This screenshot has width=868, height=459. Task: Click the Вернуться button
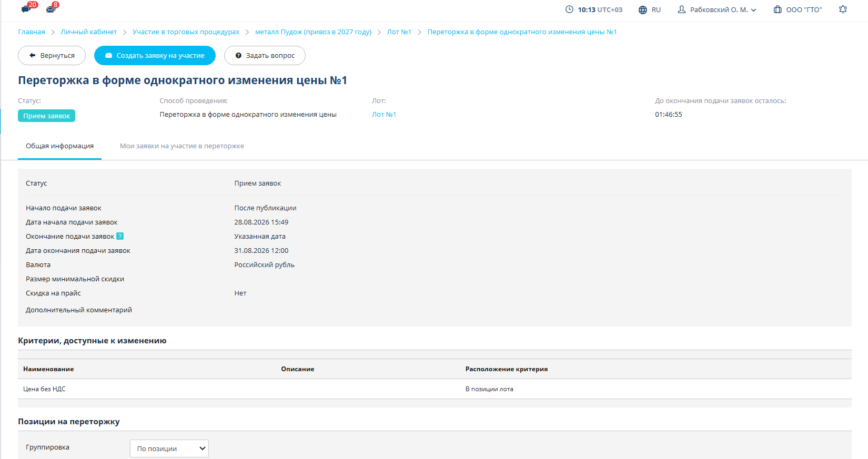coord(52,56)
